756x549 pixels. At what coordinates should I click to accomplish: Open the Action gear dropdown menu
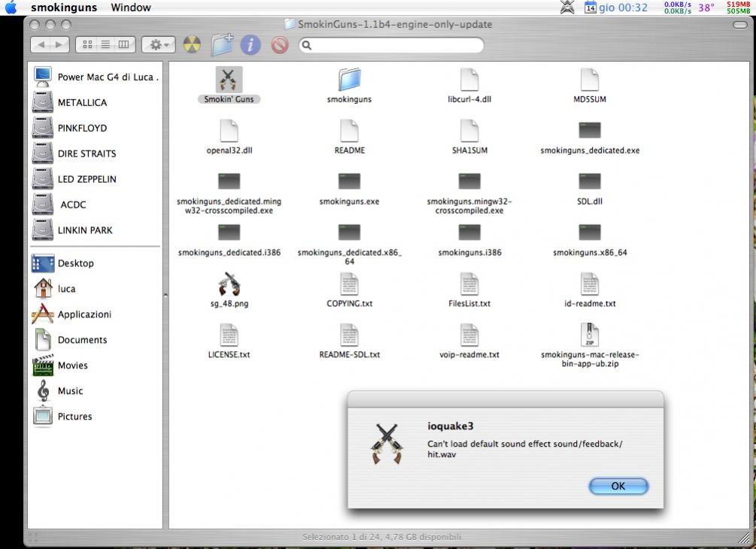159,45
